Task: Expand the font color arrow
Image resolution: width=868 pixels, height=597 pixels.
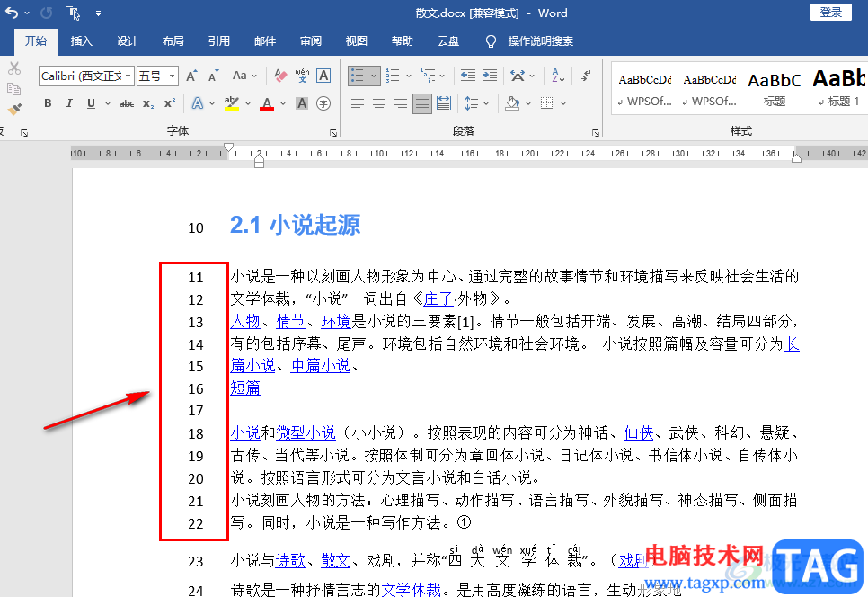Action: 283,103
